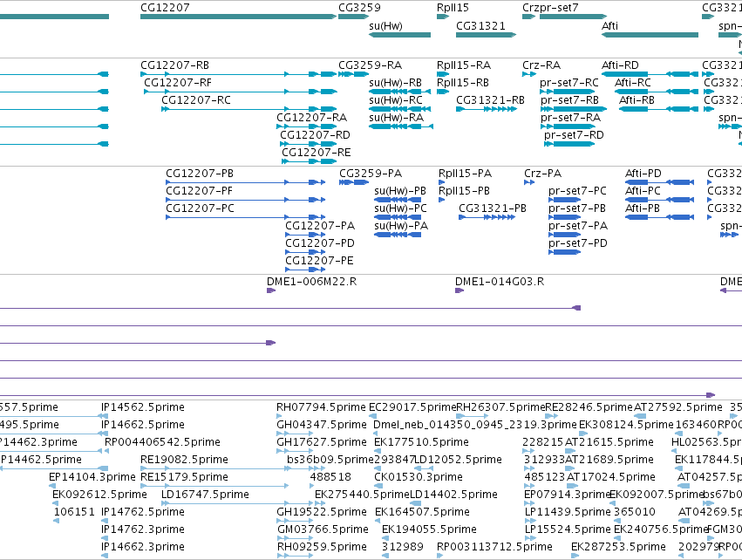Select the RpII15 gene label
Screen dimensions: 742x560
point(453,8)
